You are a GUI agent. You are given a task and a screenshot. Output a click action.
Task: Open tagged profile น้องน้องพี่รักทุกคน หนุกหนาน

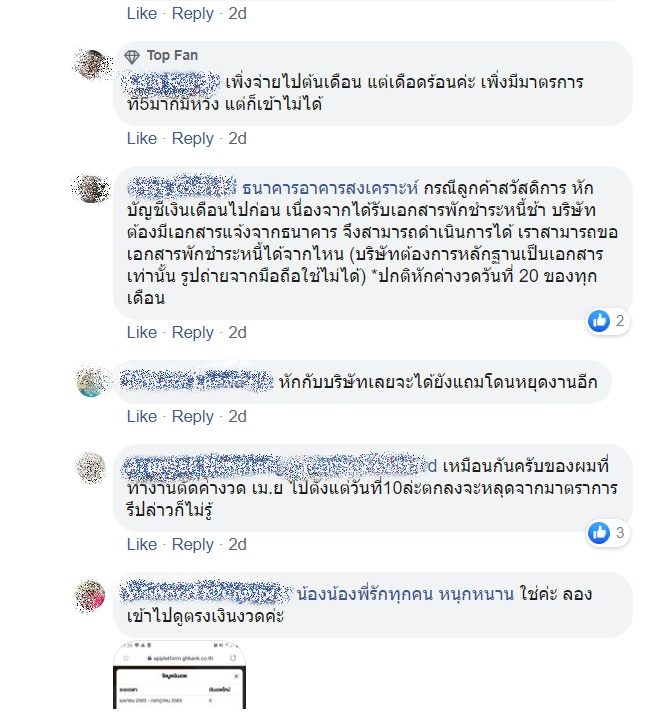coord(405,594)
